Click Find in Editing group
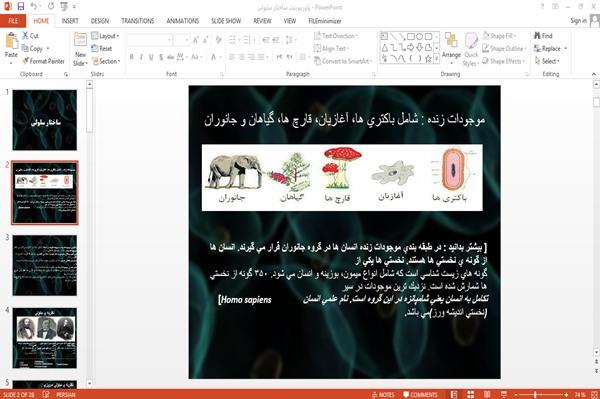Image resolution: width=600 pixels, height=399 pixels. click(x=543, y=36)
